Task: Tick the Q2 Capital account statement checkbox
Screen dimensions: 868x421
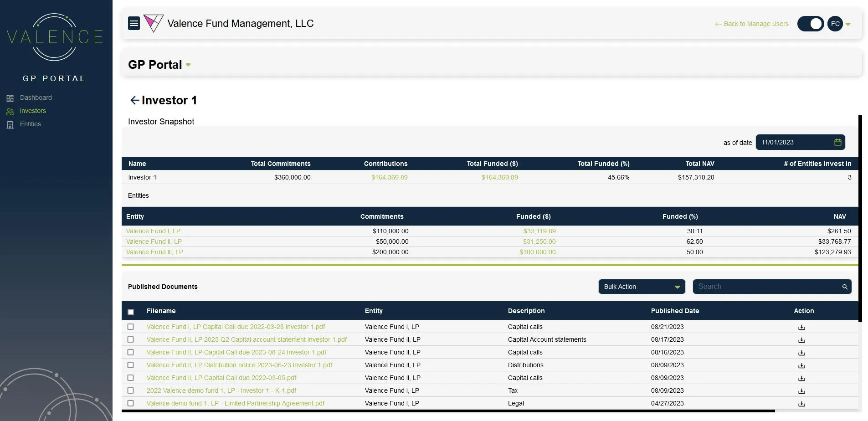Action: pos(131,339)
